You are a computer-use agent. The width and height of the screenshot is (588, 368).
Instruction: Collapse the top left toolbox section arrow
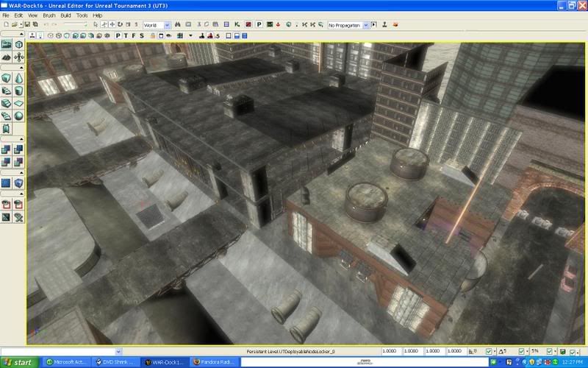click(21, 34)
